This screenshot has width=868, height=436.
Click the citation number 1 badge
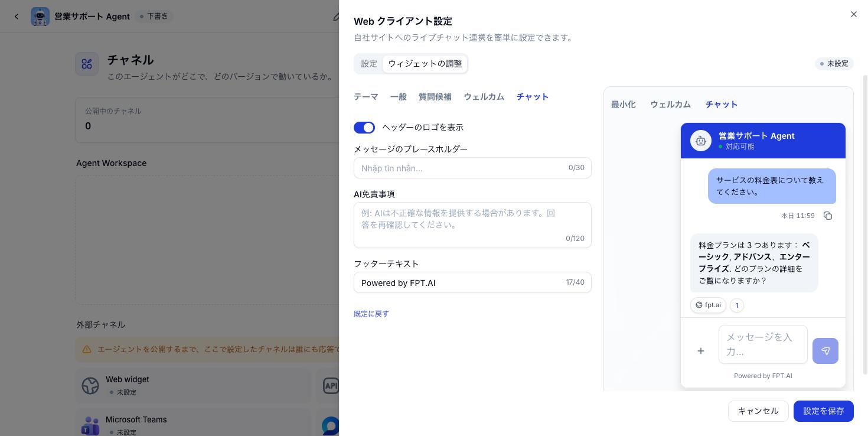coord(736,305)
